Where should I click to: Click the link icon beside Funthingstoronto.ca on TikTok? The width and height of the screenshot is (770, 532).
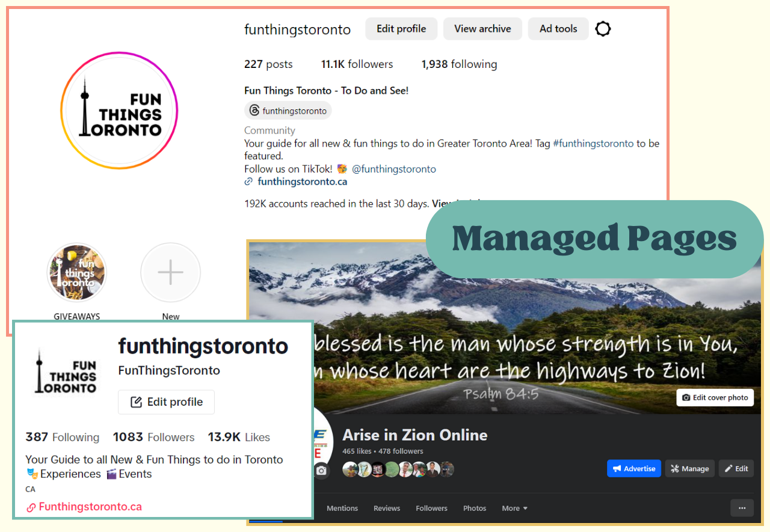(31, 507)
